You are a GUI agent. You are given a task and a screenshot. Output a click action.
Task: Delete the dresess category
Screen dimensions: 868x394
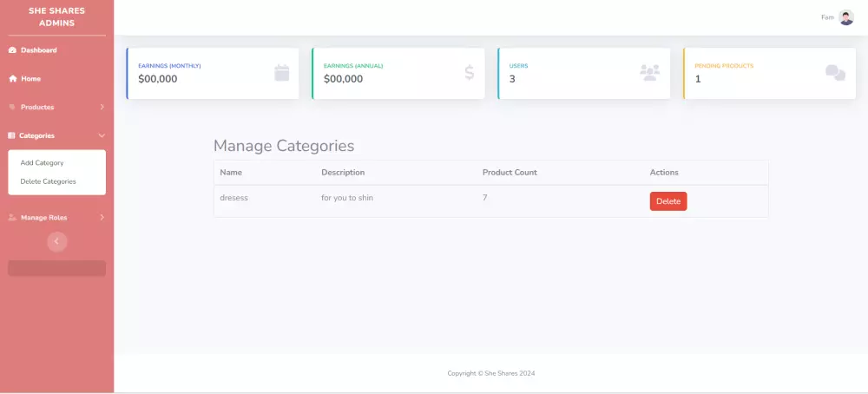(668, 201)
